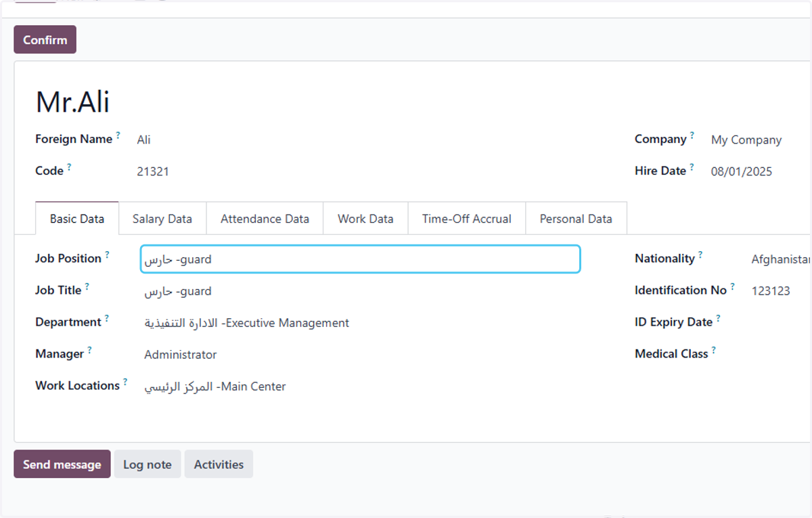This screenshot has height=518, width=812.
Task: Click the help icon beside Company
Action: point(692,135)
